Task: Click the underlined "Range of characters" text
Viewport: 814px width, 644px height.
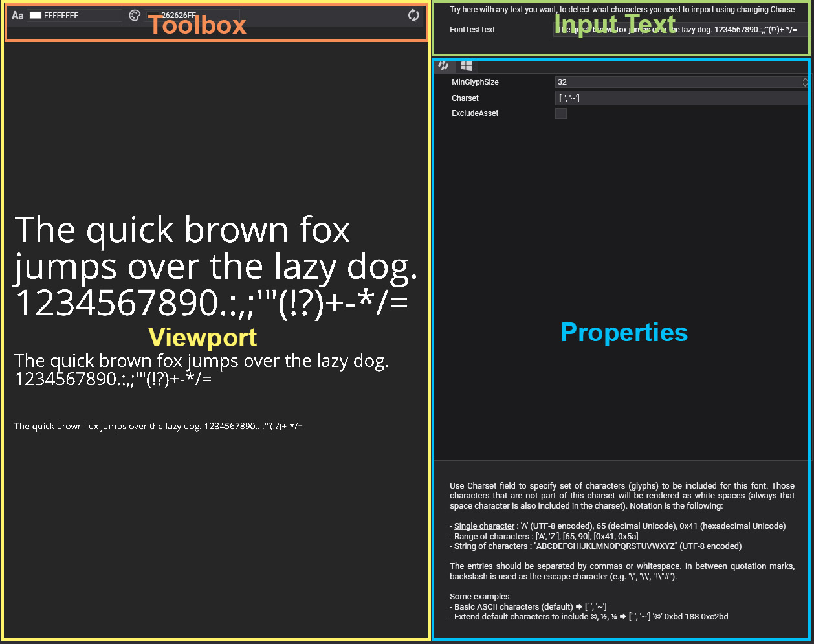Action: [491, 537]
